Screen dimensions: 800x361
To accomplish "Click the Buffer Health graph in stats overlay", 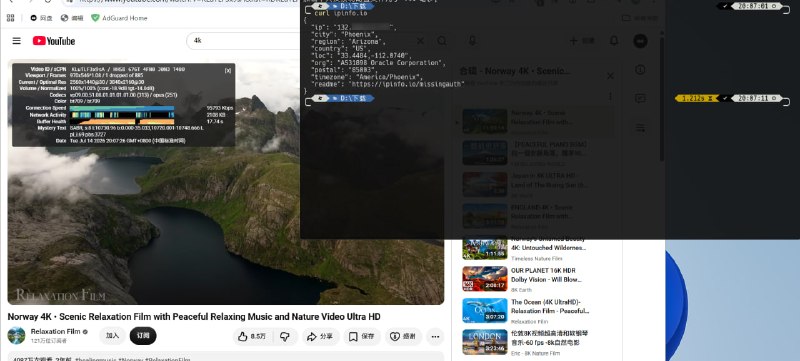I will point(121,121).
